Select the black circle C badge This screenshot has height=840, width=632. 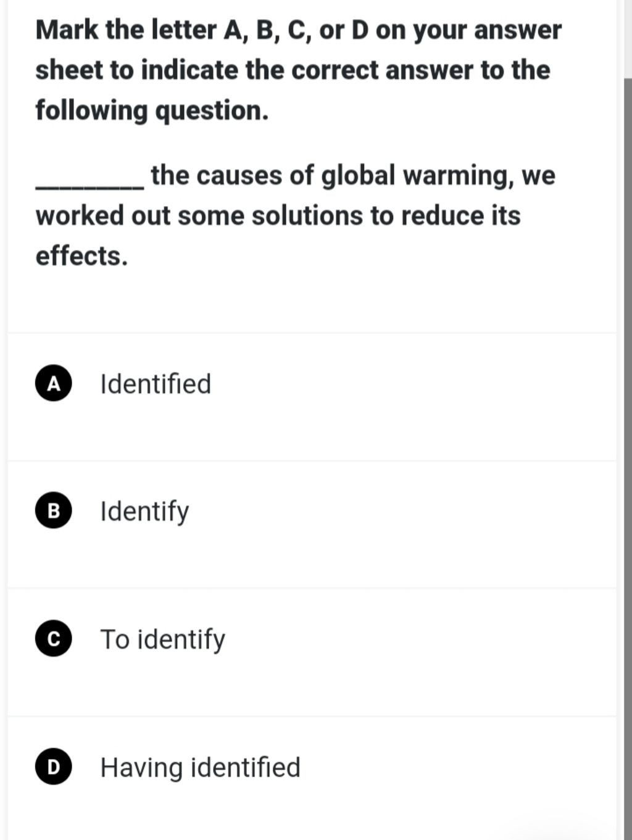[x=54, y=639]
